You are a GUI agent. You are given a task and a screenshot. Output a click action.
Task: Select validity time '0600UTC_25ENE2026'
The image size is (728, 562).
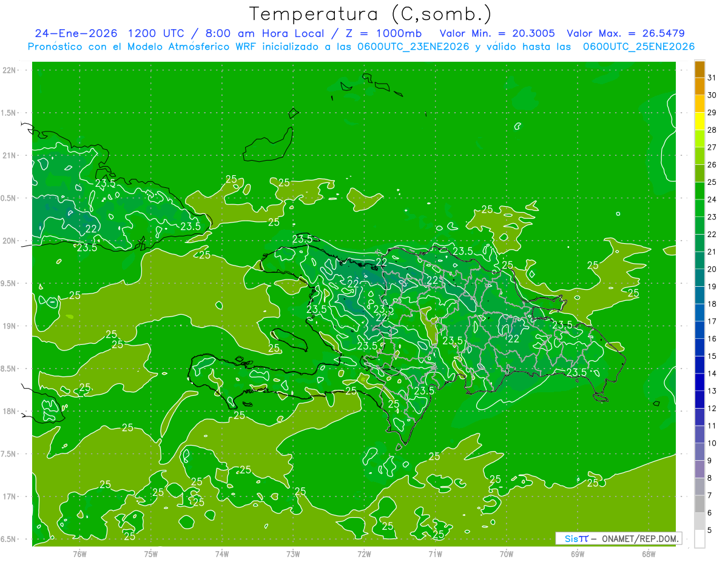639,47
